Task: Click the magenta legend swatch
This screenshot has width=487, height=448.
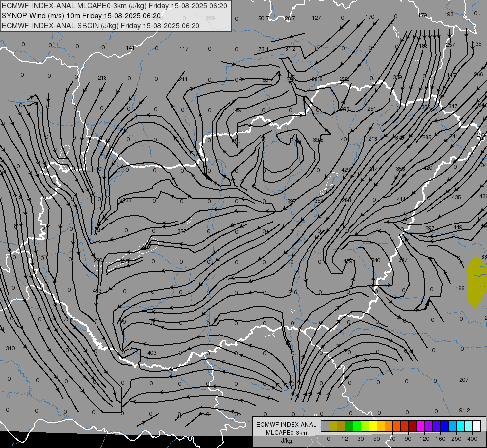Action: [x=420, y=426]
